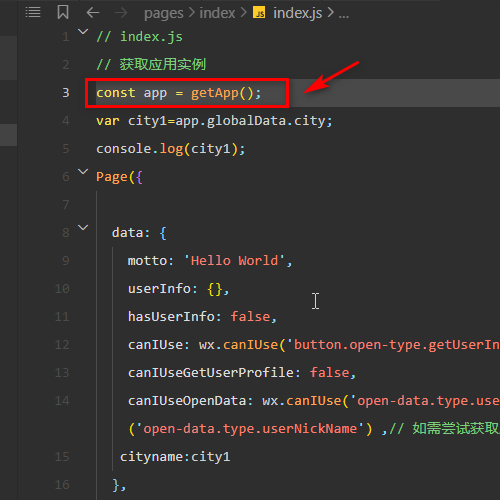Select the pages breadcrumb segment

[x=164, y=14]
